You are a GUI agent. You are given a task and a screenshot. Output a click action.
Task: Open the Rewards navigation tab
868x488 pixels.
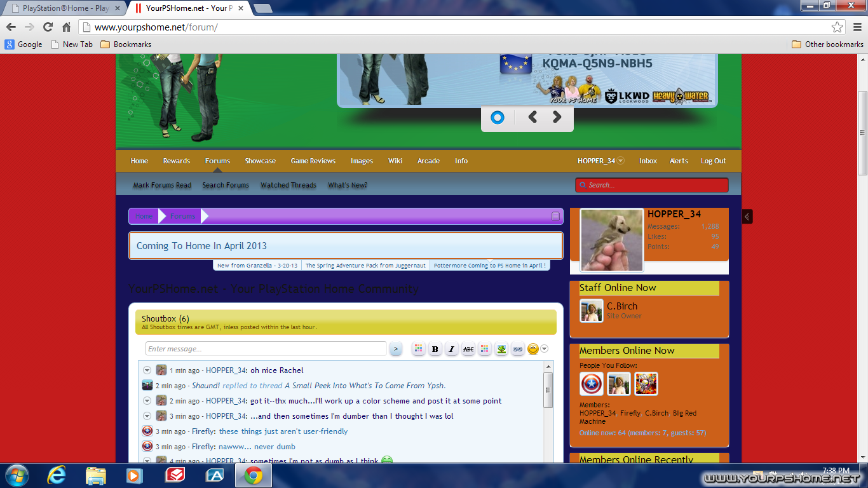click(x=177, y=161)
